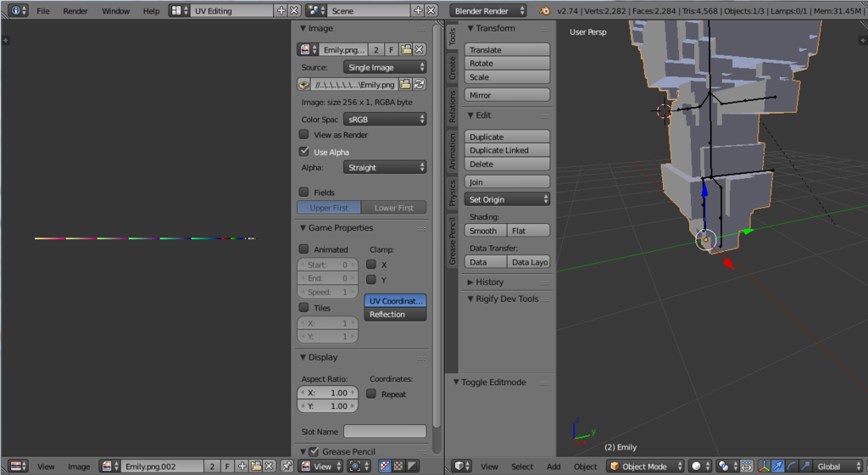The width and height of the screenshot is (868, 475).
Task: Open the Object Mode dropdown
Action: click(645, 467)
